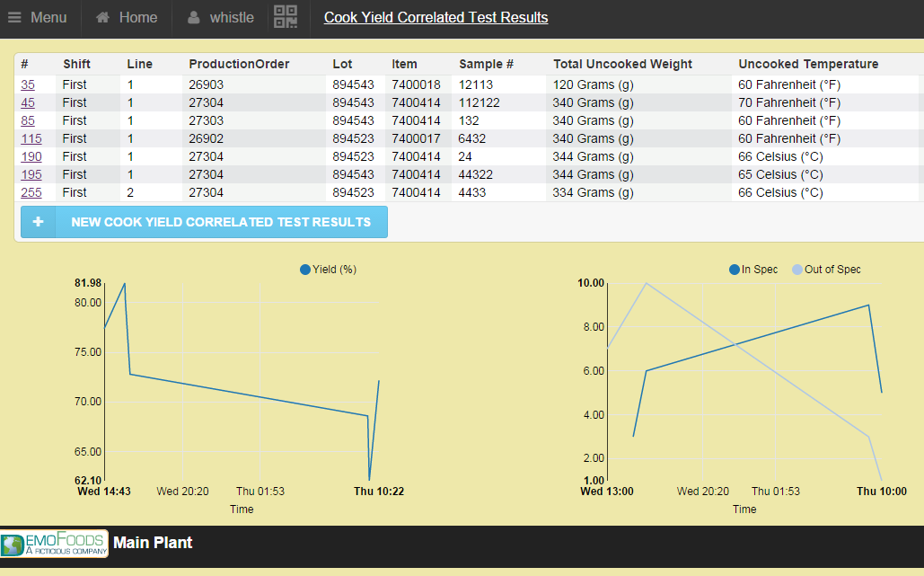
Task: Click the DemoFoods company logo
Action: point(54,545)
